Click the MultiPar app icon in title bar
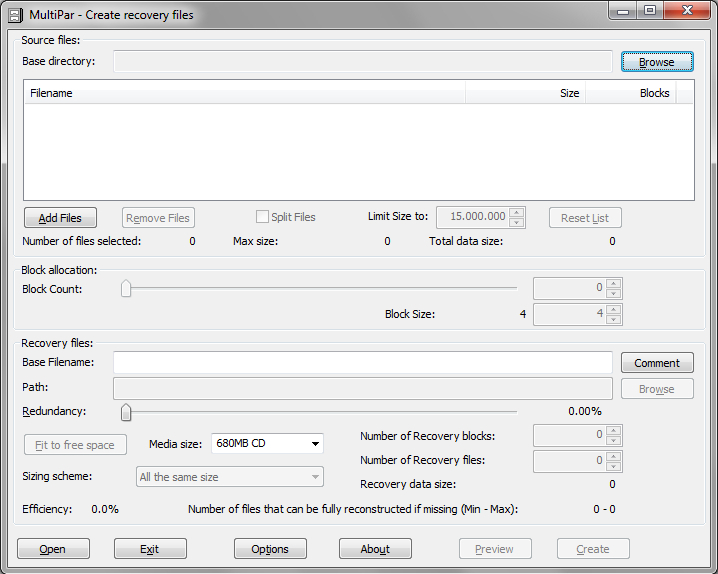Image resolution: width=718 pixels, height=574 pixels. pos(15,16)
